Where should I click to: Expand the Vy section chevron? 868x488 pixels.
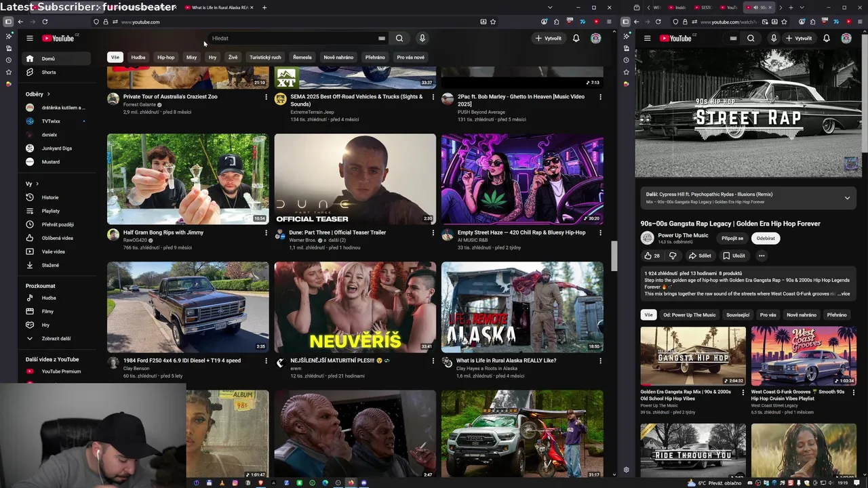(37, 184)
